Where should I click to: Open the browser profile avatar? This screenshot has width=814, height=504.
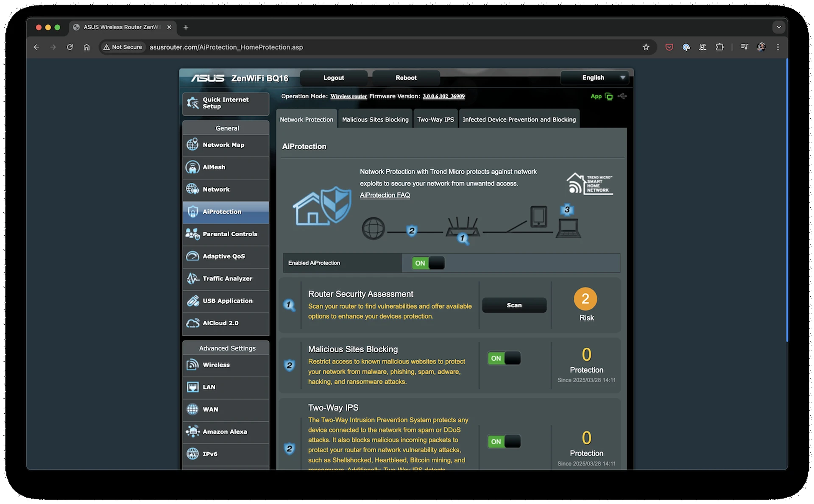tap(761, 47)
